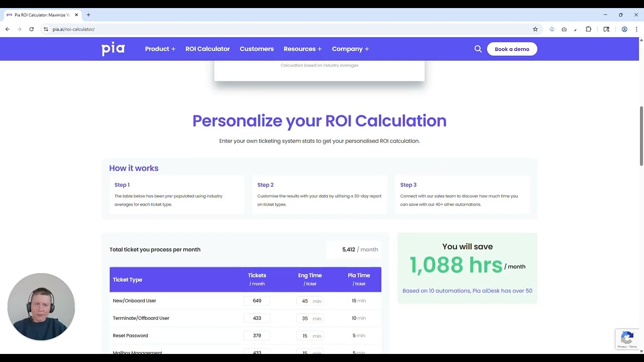Click the 'Terminate/Offboard User' row label
Viewport: 644px width, 362px height.
point(141,318)
